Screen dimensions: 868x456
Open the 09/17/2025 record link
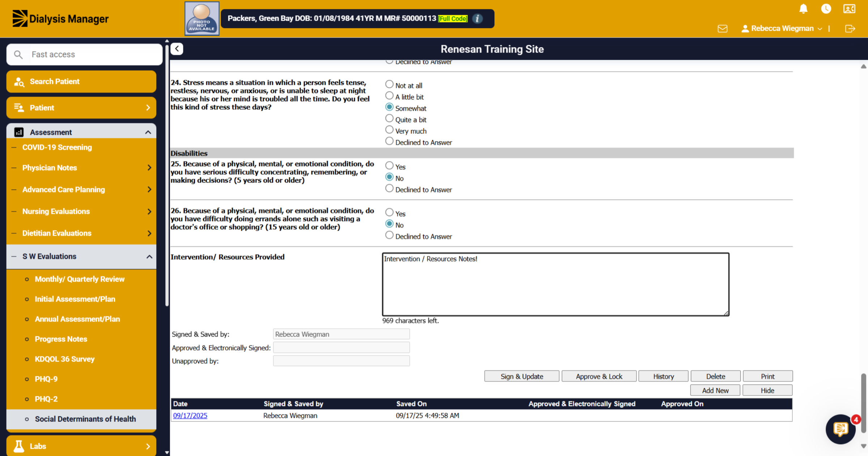pyautogui.click(x=190, y=416)
